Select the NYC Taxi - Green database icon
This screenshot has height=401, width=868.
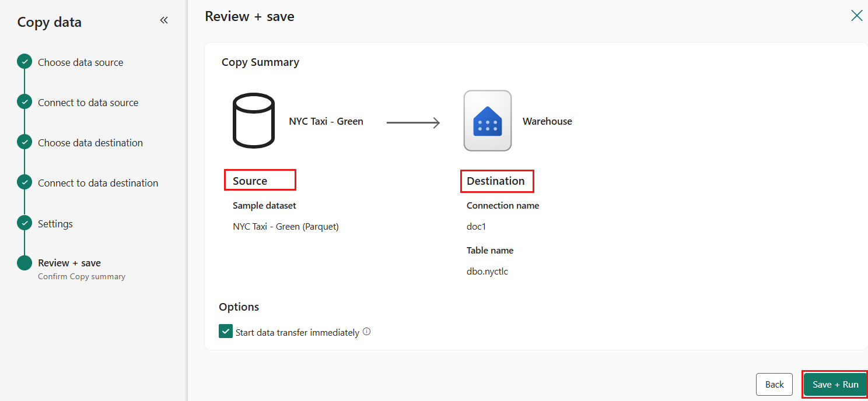click(254, 120)
